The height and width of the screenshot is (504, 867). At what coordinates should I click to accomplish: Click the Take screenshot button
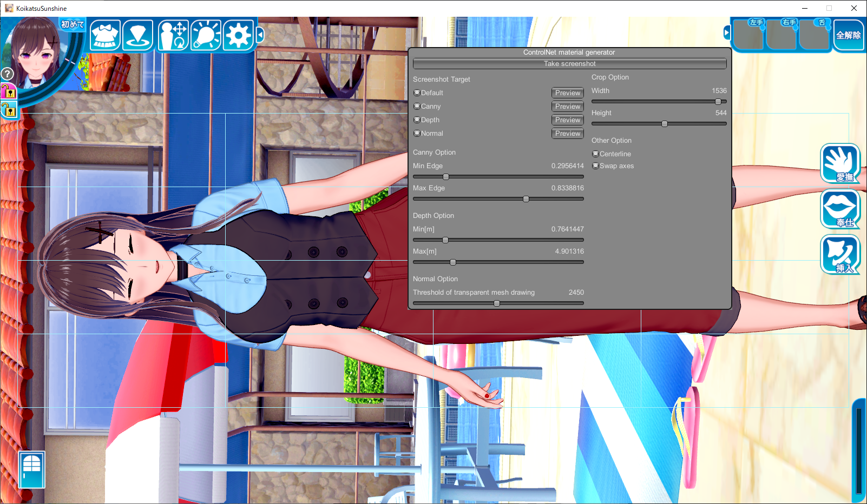(569, 64)
